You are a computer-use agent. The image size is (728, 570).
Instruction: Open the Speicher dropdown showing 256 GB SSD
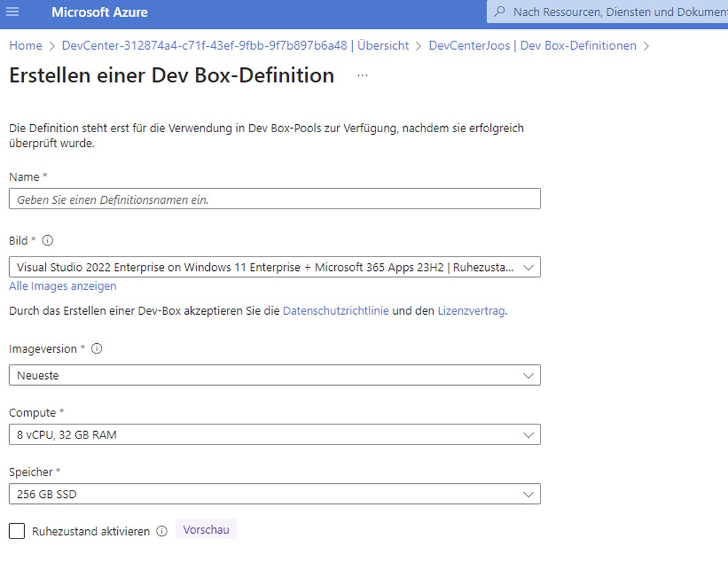click(274, 494)
